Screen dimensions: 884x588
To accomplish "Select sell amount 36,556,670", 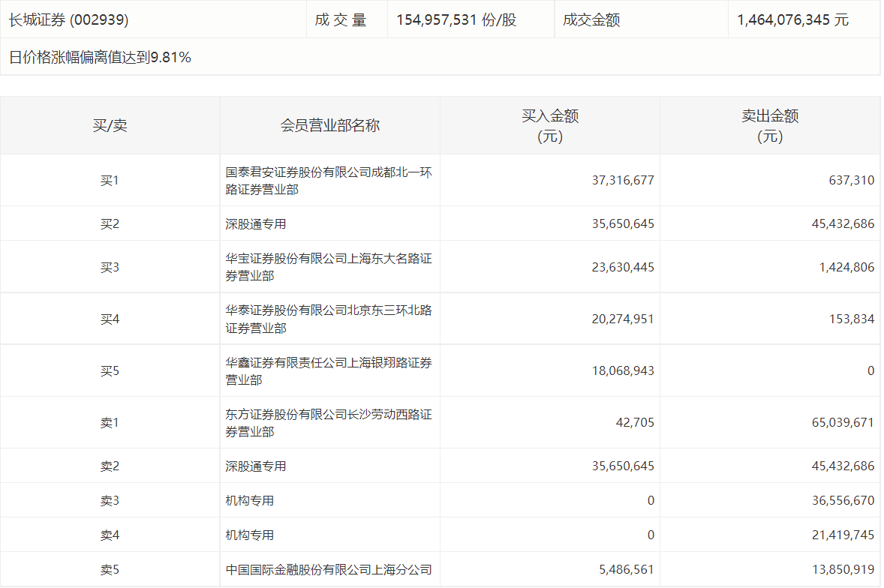I will coord(843,500).
